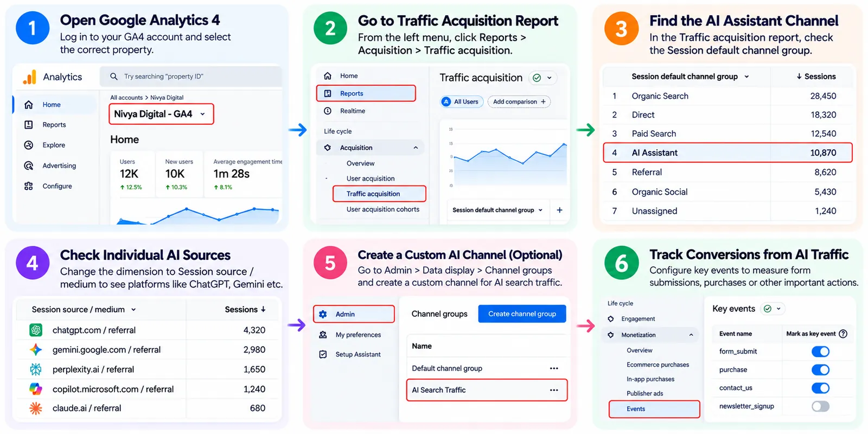Screen dimensions: 868x434
Task: Disable the purchase key event switch
Action: point(820,370)
